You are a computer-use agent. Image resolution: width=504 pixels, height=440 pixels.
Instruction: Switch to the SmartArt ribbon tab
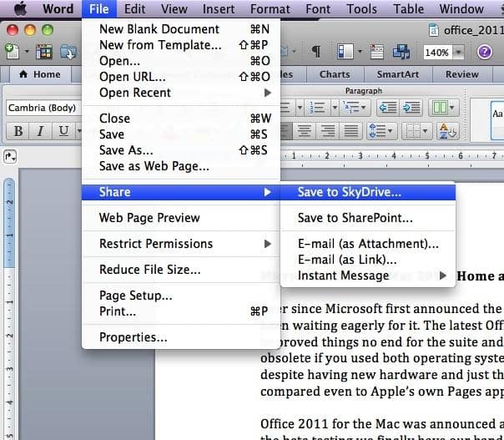[398, 74]
